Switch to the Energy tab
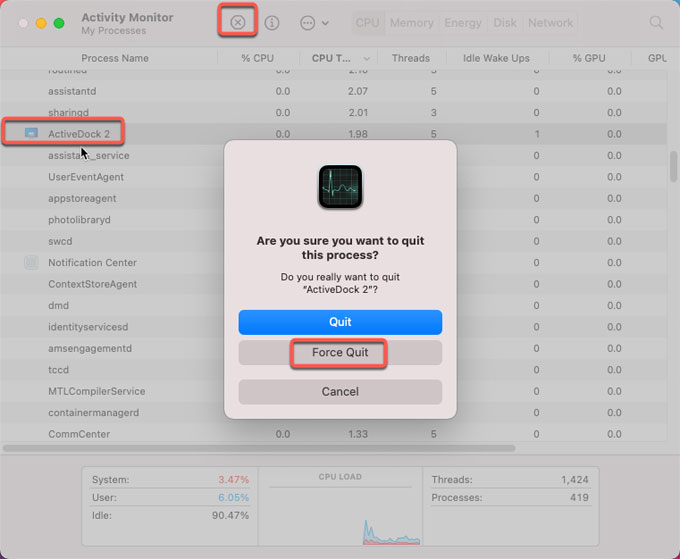Screen dimensions: 680x559 click(x=463, y=23)
